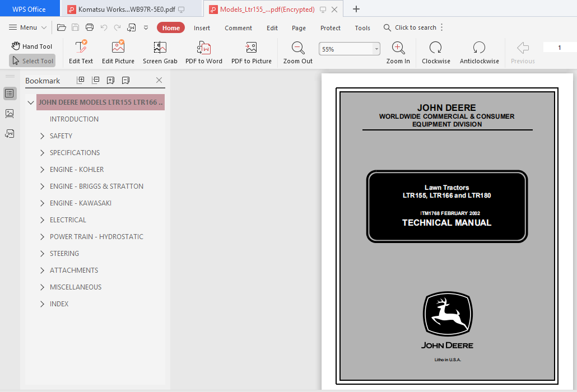Click the monitor icon on Models_Ltr155 tab
Image resolution: width=577 pixels, height=392 pixels.
pyautogui.click(x=323, y=10)
